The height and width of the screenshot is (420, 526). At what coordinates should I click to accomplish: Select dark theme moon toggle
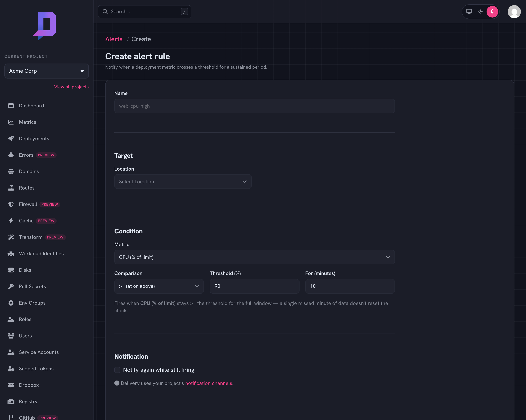(492, 12)
